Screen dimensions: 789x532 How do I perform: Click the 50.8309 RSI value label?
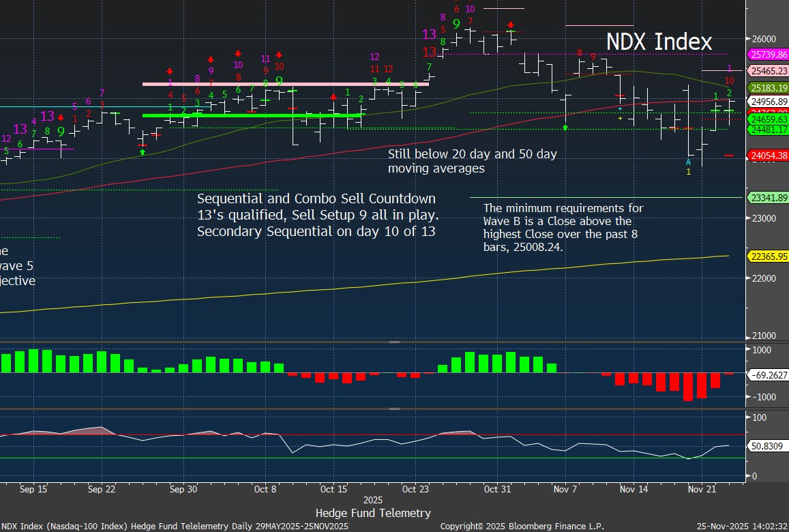tap(769, 446)
